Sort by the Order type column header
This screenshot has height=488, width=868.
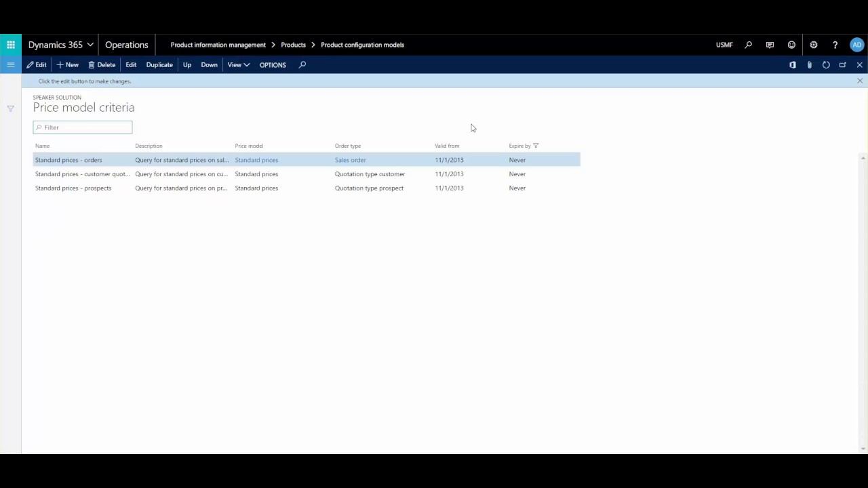click(x=348, y=146)
